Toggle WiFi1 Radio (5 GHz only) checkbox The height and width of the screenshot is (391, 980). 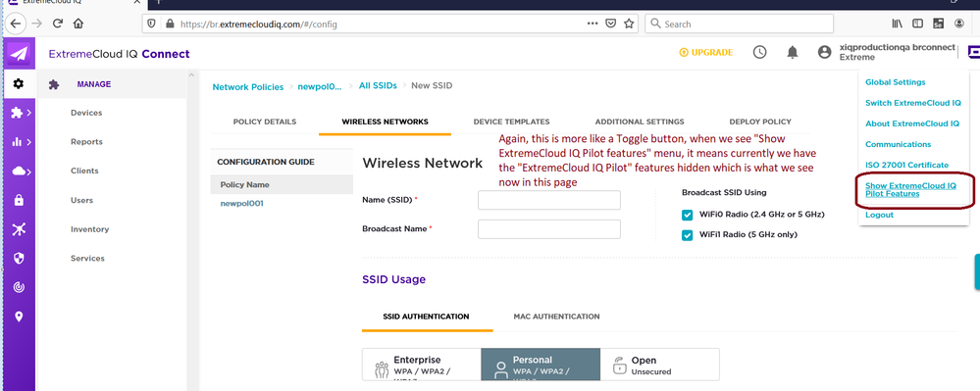point(688,235)
